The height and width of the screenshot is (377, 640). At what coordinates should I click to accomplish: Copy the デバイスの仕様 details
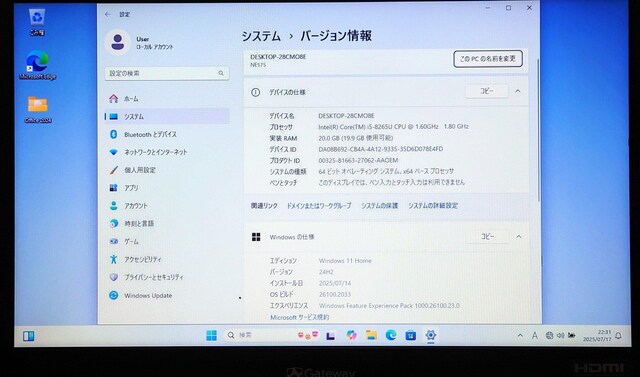point(487,91)
